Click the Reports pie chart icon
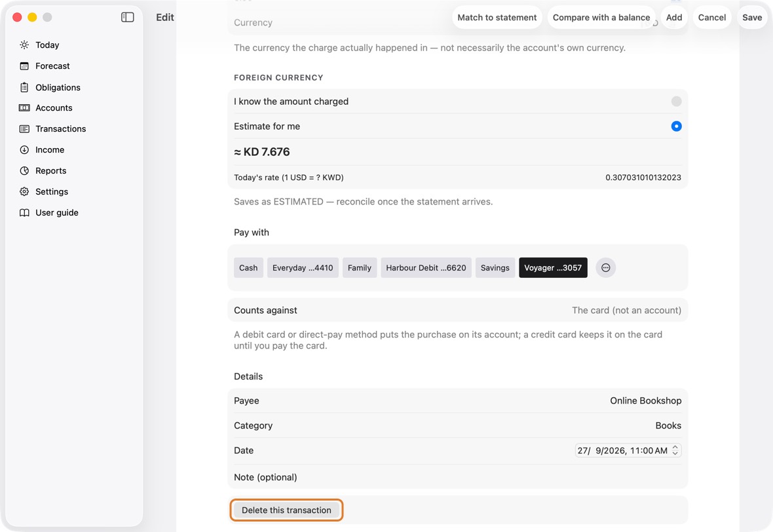Screen dimensions: 773x532 [x=24, y=170]
